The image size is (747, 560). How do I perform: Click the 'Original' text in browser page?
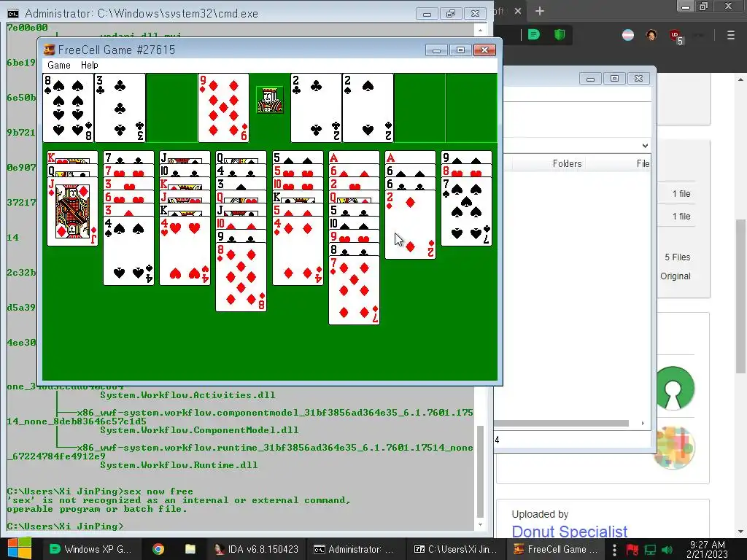click(675, 276)
